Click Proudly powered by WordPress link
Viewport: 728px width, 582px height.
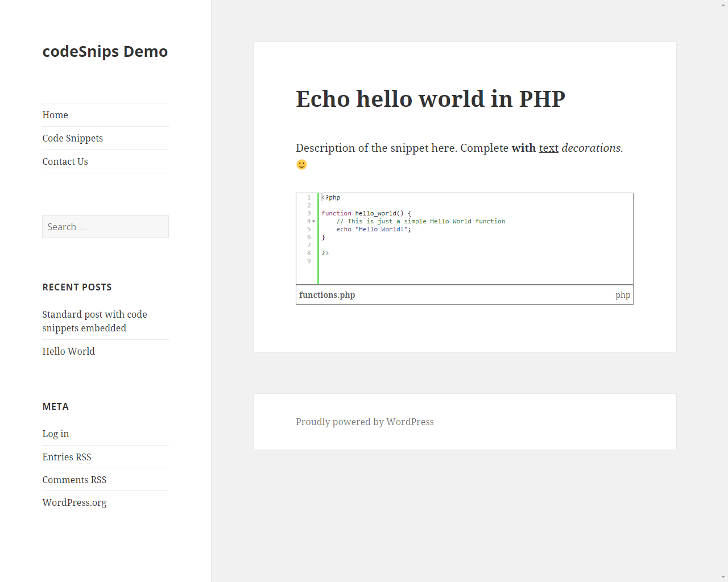pos(365,422)
